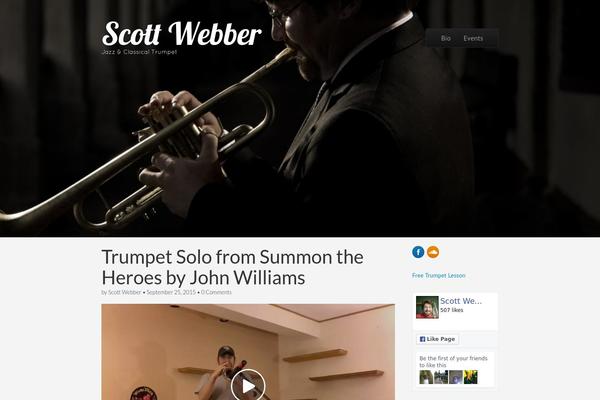Open the Bio menu item
Image resolution: width=600 pixels, height=400 pixels.
[x=445, y=38]
